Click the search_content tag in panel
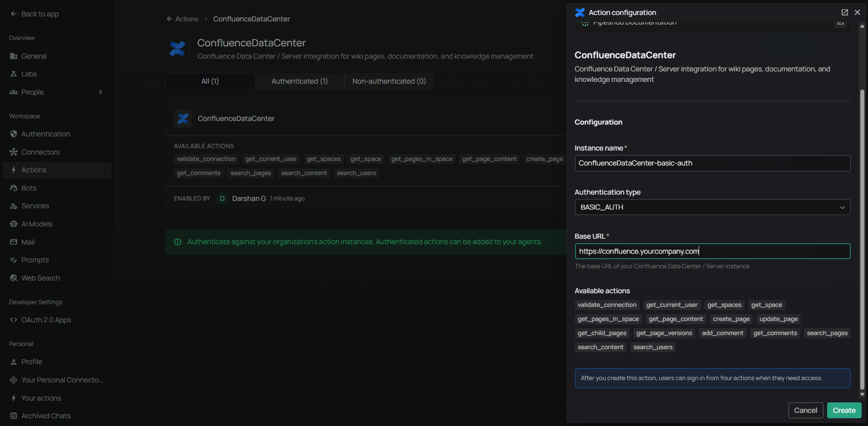 coord(600,347)
